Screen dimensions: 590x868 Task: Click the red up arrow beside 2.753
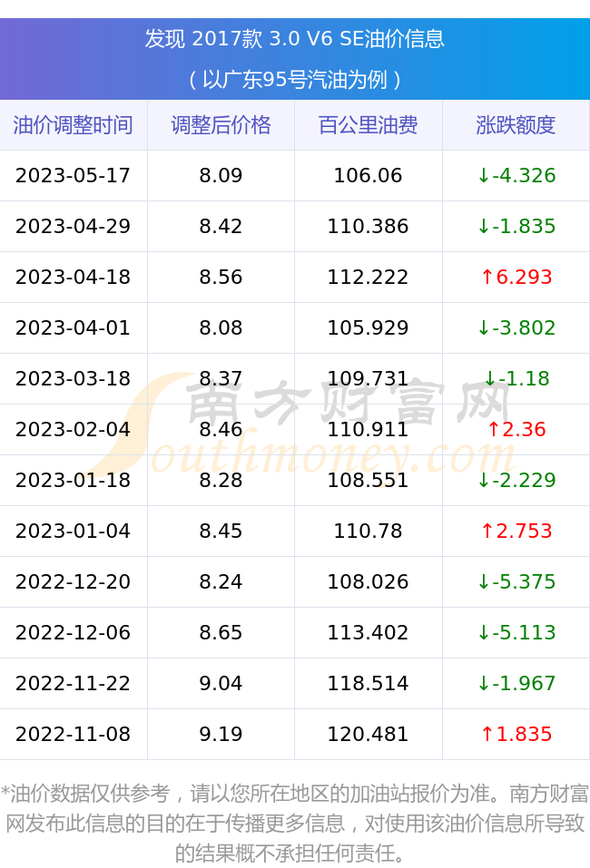click(x=487, y=531)
